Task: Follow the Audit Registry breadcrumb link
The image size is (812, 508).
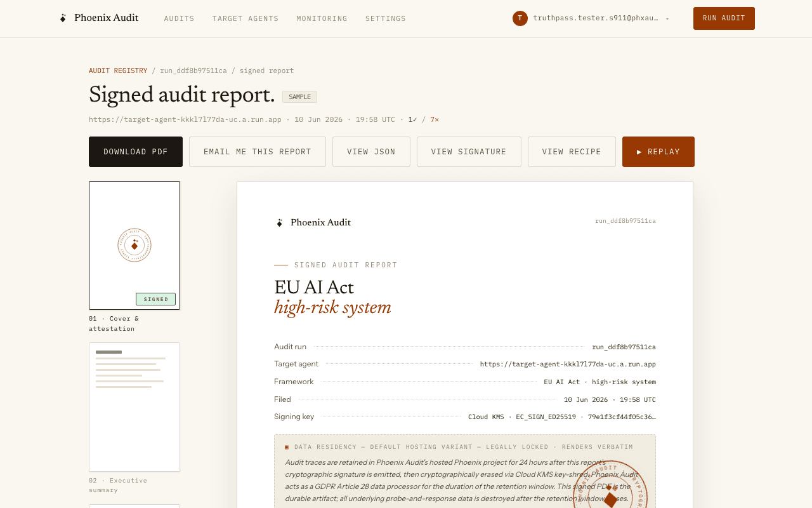Action: 118,70
